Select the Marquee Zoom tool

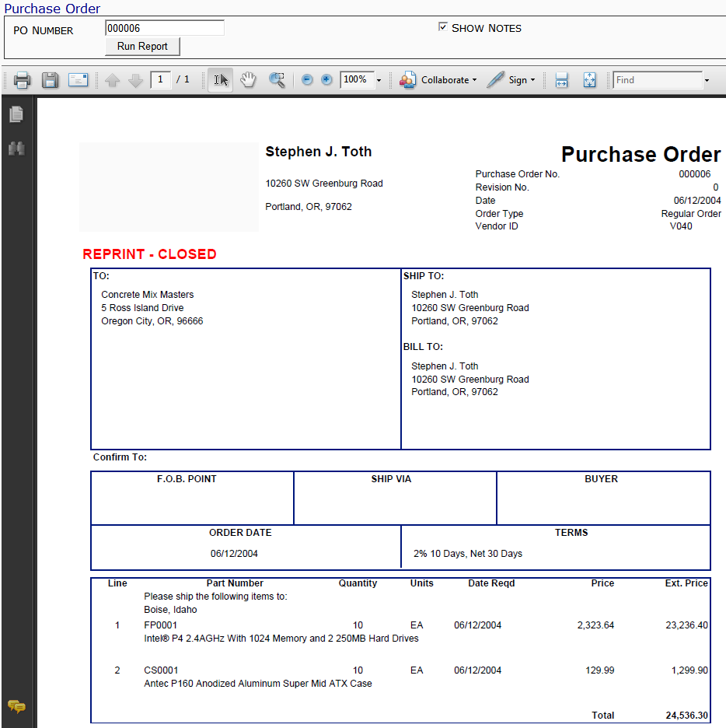(x=277, y=80)
